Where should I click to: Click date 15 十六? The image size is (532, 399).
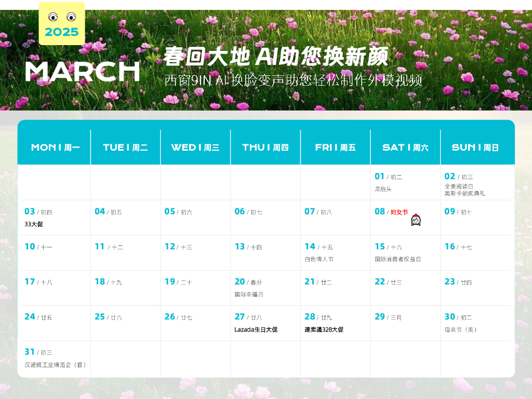(x=388, y=247)
